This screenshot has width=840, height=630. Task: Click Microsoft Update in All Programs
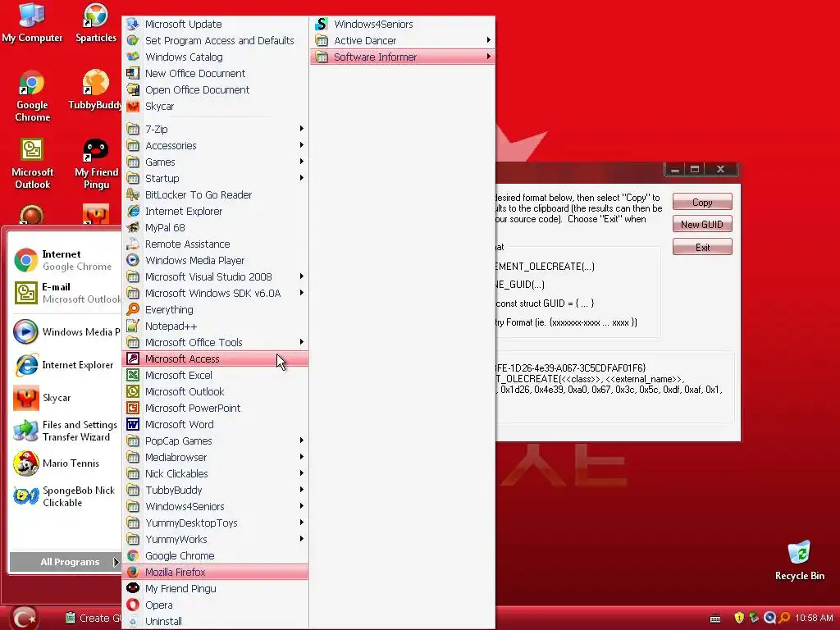click(216, 24)
